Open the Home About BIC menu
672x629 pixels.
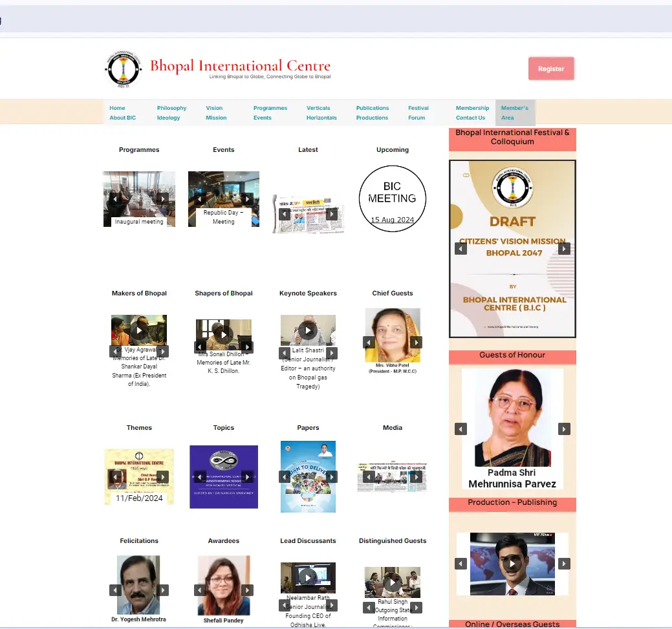tap(123, 112)
